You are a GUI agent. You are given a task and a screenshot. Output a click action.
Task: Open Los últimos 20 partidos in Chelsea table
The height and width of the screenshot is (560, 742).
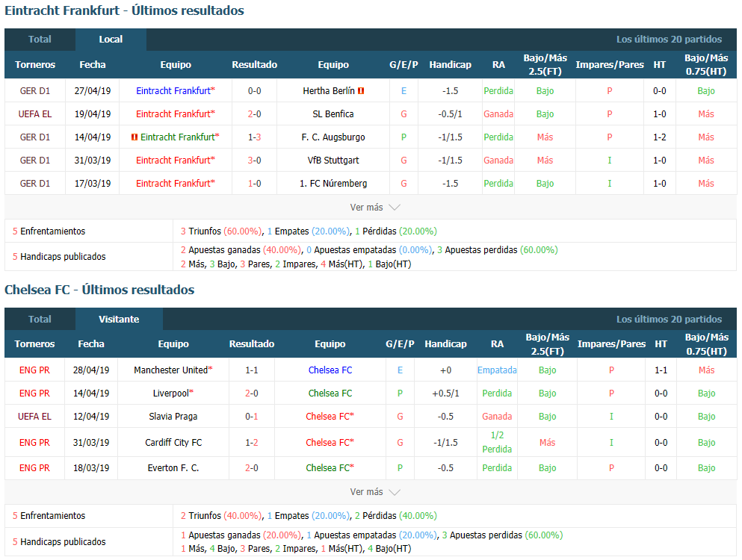(x=669, y=320)
